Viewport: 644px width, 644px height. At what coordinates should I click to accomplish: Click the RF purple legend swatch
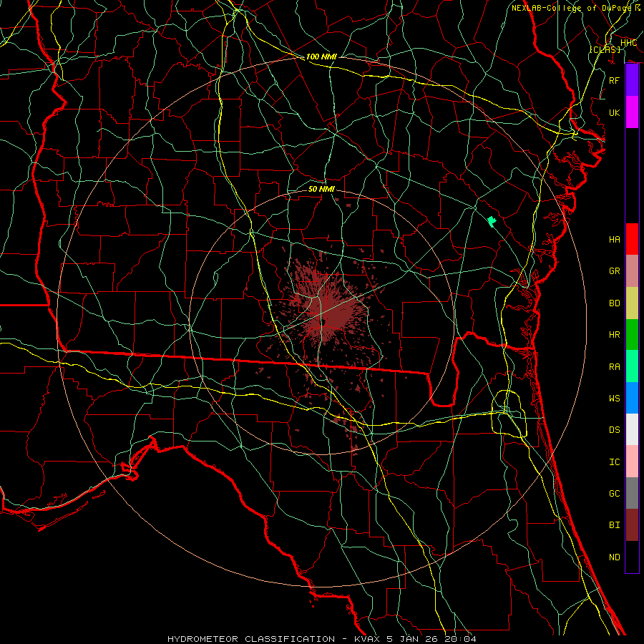point(632,80)
